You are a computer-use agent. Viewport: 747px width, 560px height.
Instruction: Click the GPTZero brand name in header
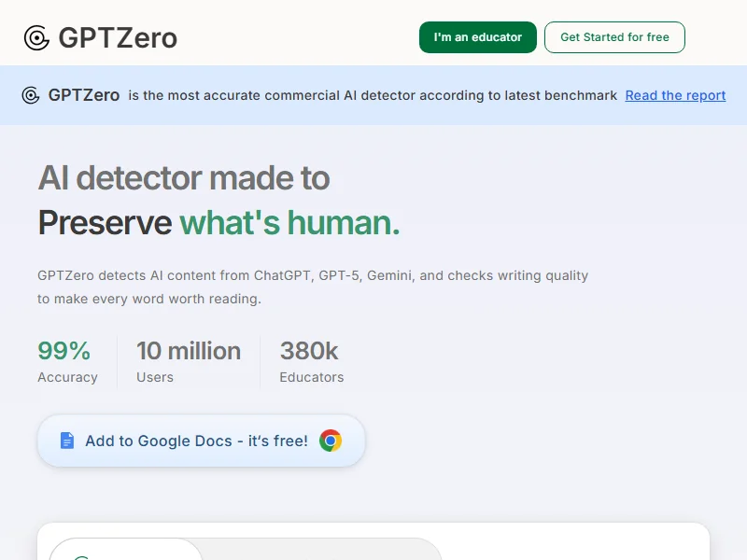pos(118,37)
